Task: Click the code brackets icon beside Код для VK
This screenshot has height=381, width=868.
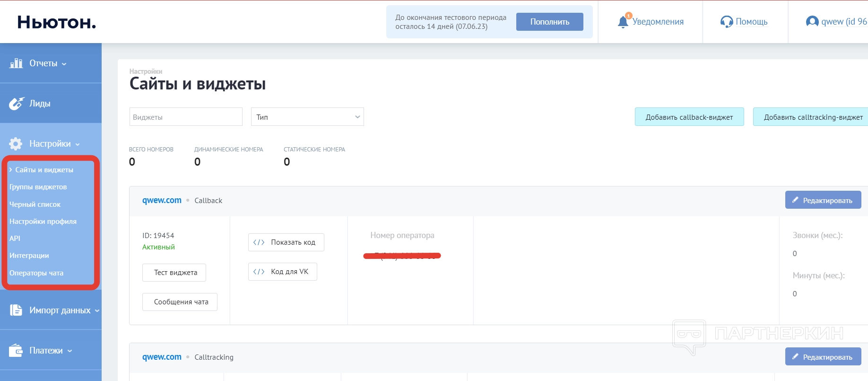Action: click(259, 272)
